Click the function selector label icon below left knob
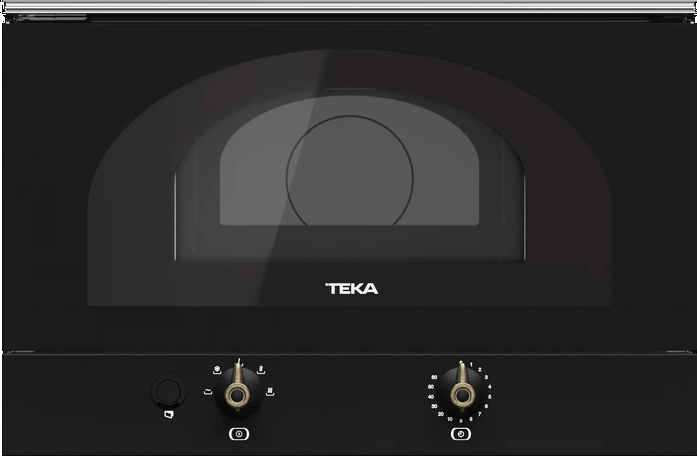Viewport: 697px width, 456px height. pos(238,434)
